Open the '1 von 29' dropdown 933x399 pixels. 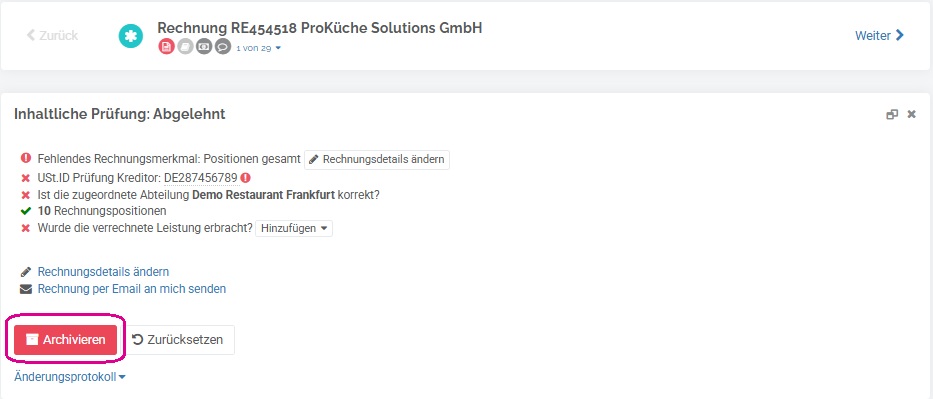(258, 48)
